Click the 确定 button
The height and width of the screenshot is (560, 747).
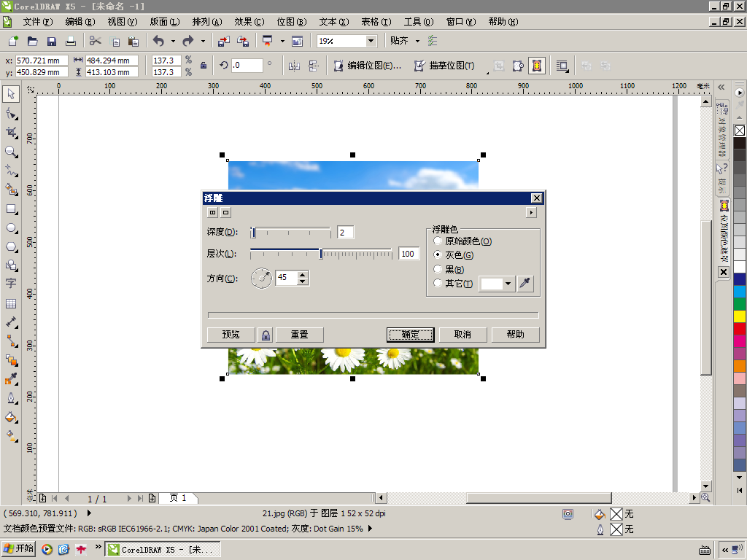coord(410,335)
